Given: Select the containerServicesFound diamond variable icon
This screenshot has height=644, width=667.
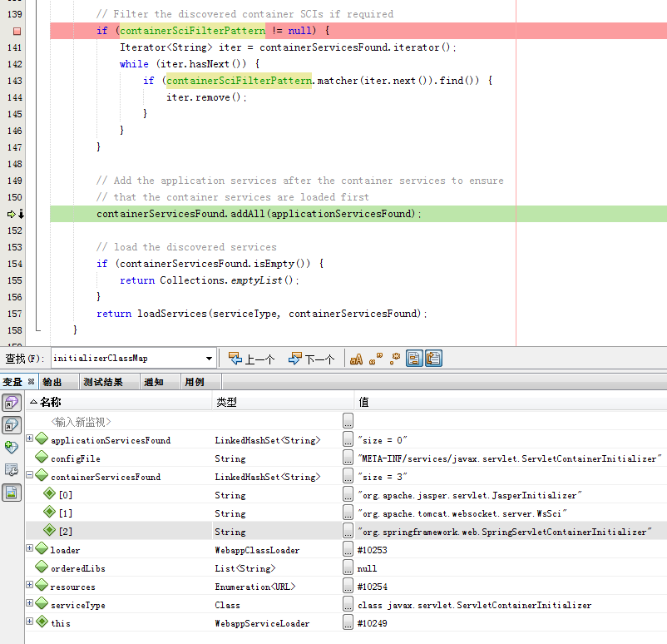Looking at the screenshot, I should 42,475.
